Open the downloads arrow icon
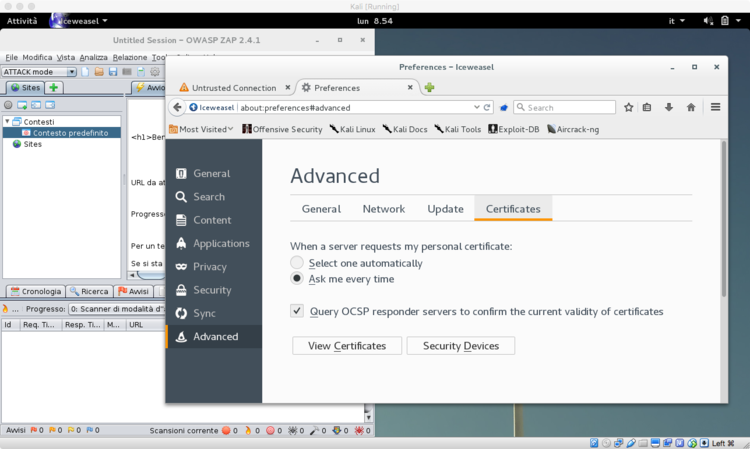Screen dimensions: 750x449 670,107
